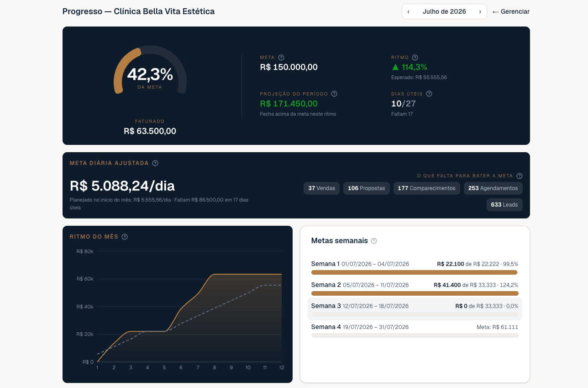588x388 pixels.
Task: Click the page title Progresso — Clínica Bella Vita Estética
Action: tap(138, 11)
